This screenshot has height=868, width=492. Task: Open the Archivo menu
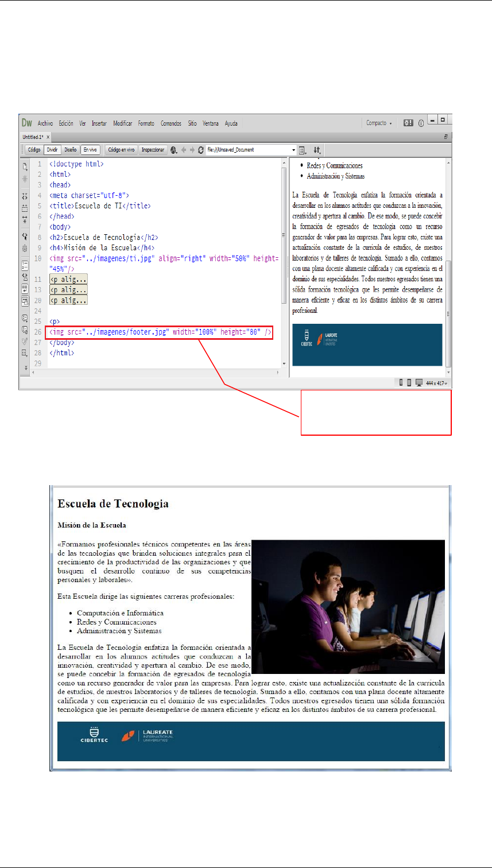click(x=45, y=123)
